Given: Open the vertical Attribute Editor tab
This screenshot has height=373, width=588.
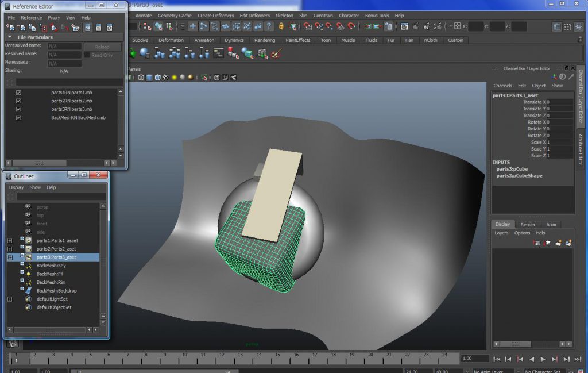Looking at the screenshot, I should (581, 149).
